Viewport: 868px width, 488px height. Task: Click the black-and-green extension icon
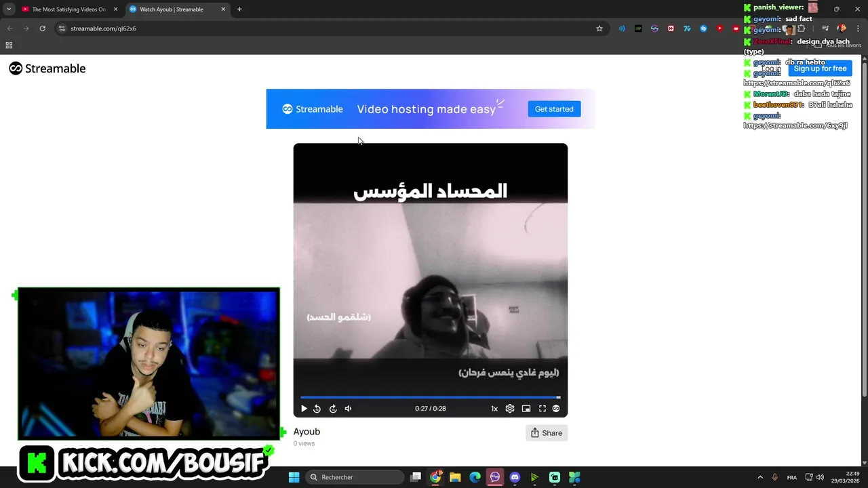pos(638,28)
